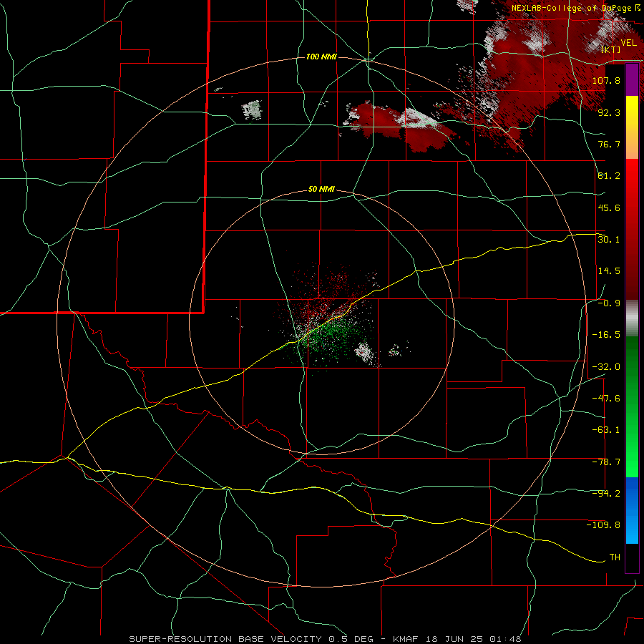Click the [KT] units label
Image resolution: width=644 pixels, height=644 pixels.
[x=611, y=49]
